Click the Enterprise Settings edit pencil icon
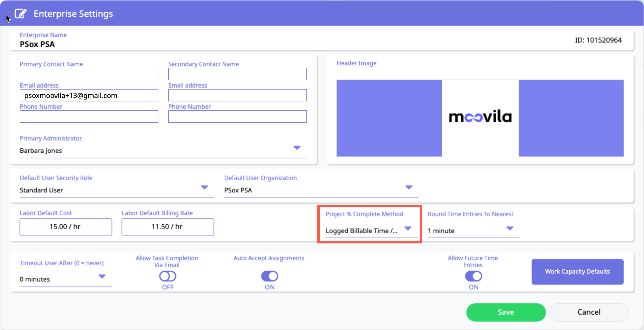644x330 pixels. pyautogui.click(x=21, y=14)
